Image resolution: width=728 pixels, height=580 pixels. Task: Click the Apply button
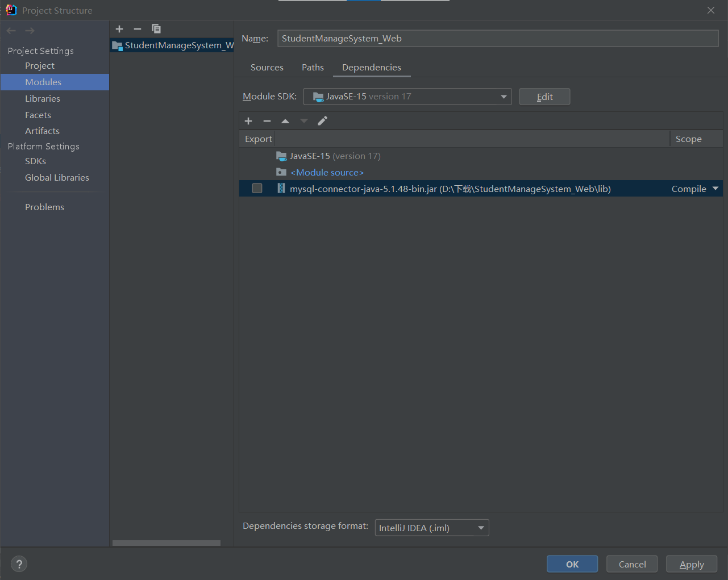click(692, 564)
